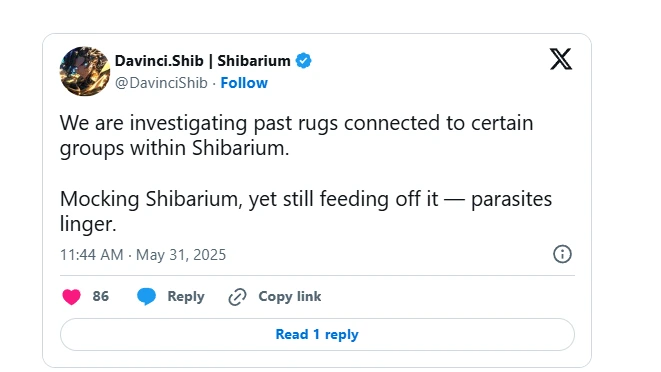
Task: Click the Davinci.Shib | Shibarium display name
Action: pyautogui.click(x=202, y=61)
